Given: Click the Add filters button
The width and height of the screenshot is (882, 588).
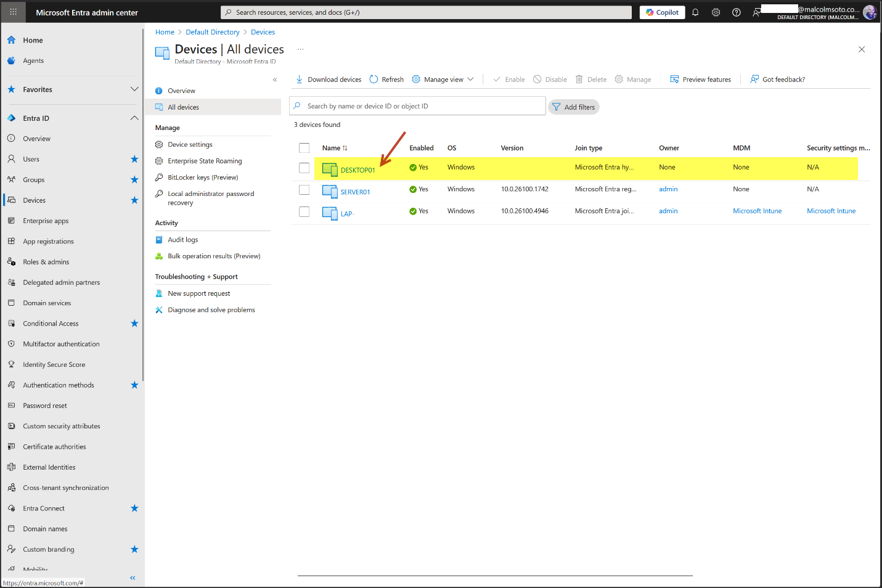Looking at the screenshot, I should [x=574, y=107].
